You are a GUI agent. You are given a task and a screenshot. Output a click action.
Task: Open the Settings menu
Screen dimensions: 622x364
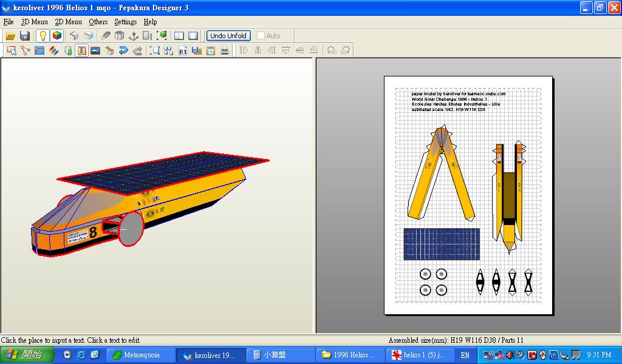126,22
